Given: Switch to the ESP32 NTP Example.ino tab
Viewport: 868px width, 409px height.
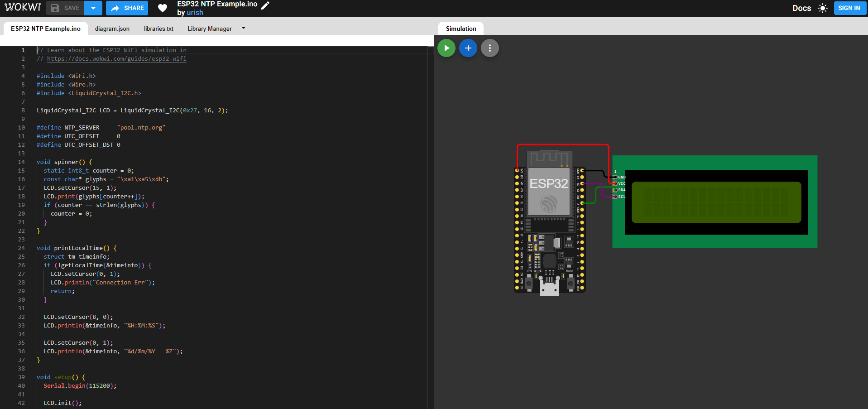Looking at the screenshot, I should [46, 29].
